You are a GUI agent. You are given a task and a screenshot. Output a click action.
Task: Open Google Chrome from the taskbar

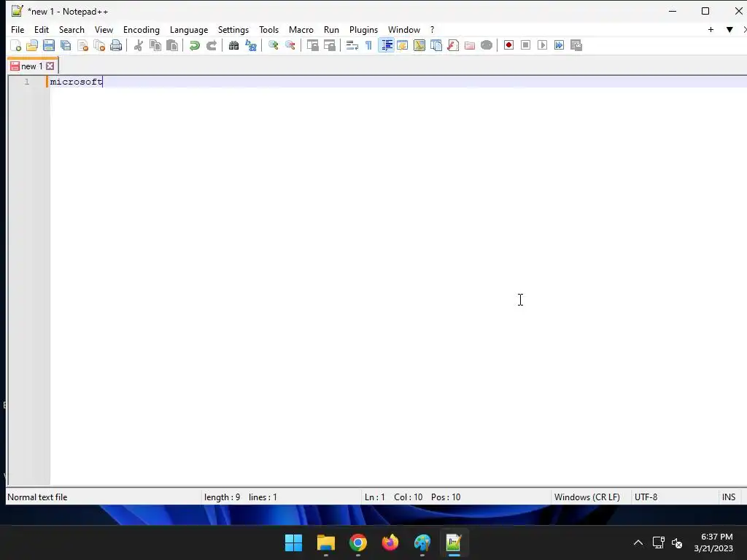pos(357,542)
